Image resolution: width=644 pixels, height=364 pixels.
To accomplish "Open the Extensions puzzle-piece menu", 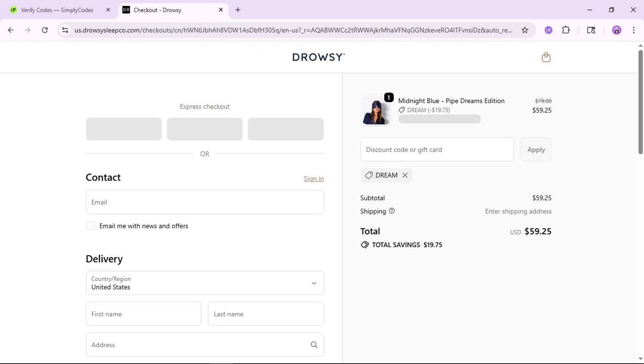I will click(566, 30).
